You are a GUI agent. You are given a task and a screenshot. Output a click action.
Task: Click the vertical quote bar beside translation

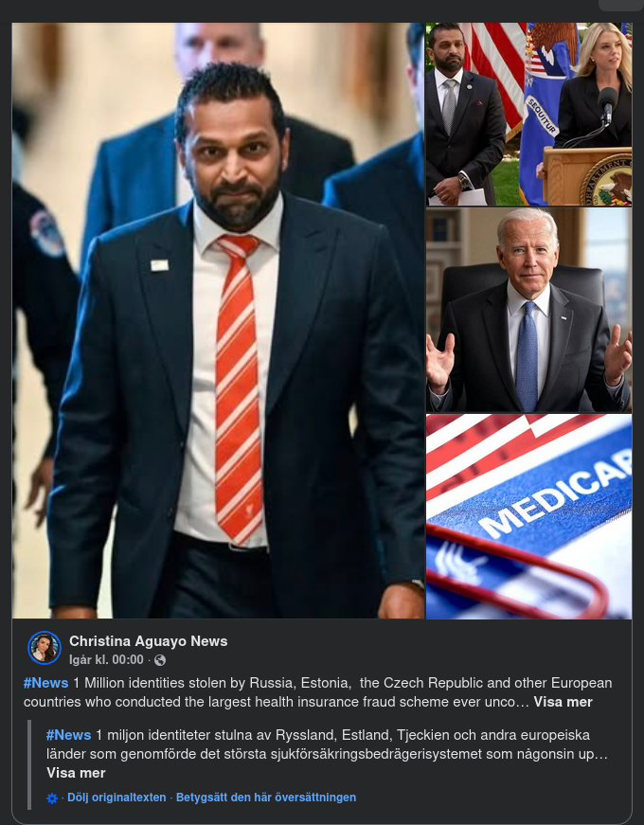29,764
